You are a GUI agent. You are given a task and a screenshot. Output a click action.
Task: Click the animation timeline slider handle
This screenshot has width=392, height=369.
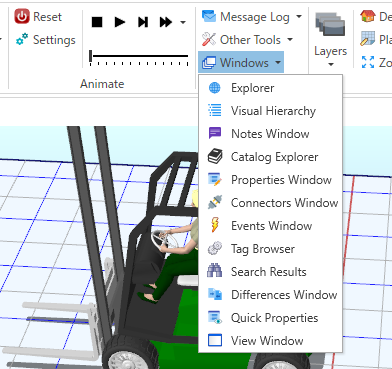pos(90,56)
